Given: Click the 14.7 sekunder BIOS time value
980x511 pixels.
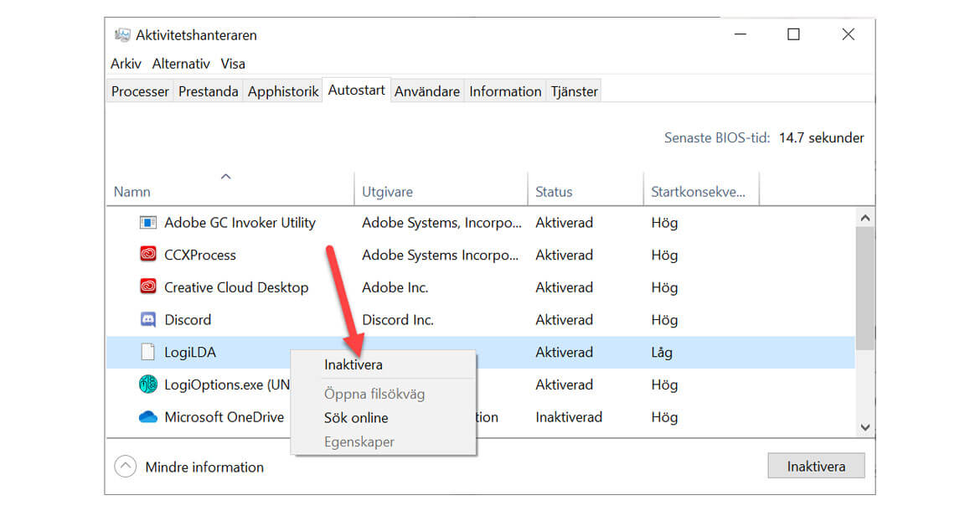Looking at the screenshot, I should tap(821, 138).
